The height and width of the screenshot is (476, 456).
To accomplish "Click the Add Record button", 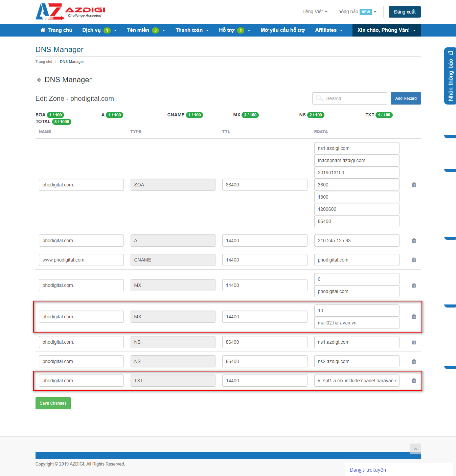I will [406, 98].
